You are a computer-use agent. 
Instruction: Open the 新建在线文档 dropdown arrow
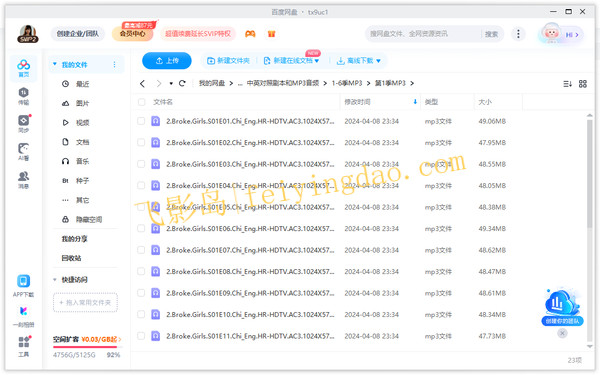tap(316, 61)
